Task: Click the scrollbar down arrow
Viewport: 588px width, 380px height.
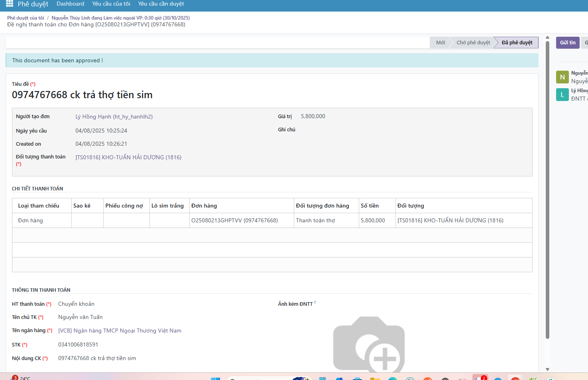Action: [x=547, y=369]
